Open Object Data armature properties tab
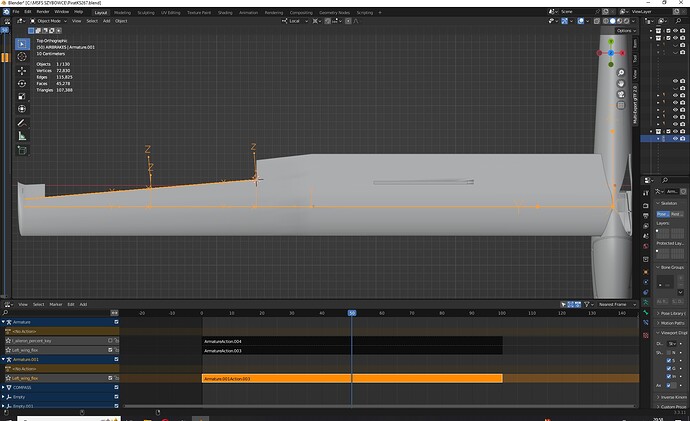Screen dimensions: 690x421 (x=646, y=302)
